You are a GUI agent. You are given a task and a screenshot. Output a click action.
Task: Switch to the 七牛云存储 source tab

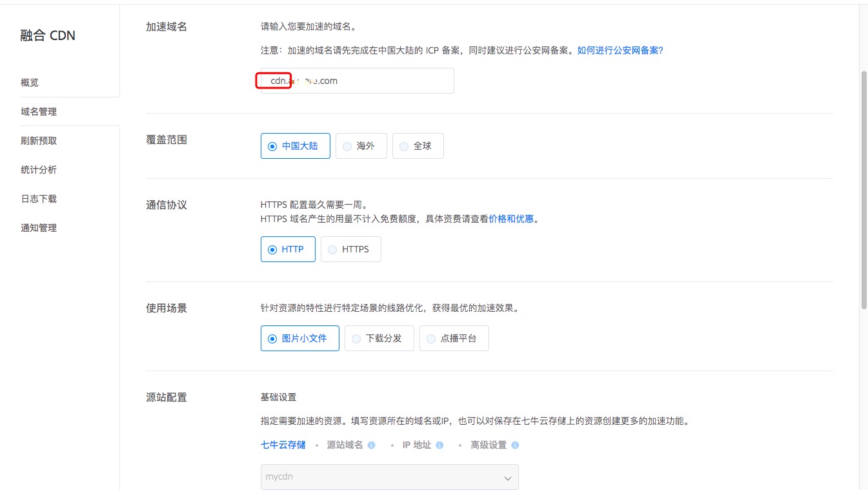pos(283,445)
